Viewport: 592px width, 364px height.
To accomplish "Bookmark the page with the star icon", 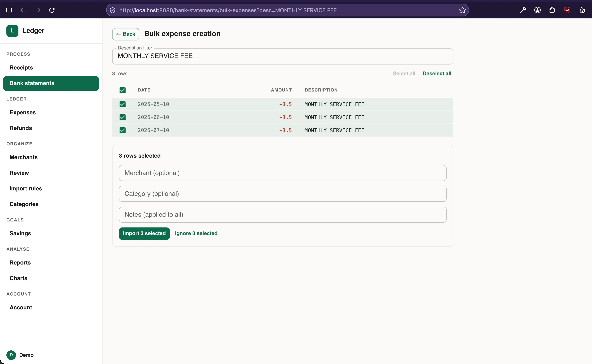I will tap(462, 10).
